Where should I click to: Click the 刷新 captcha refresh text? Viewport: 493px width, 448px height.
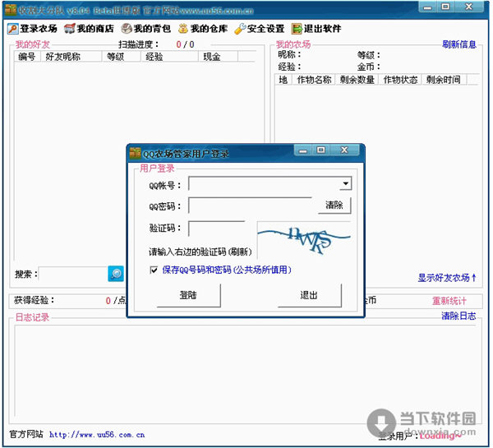[x=240, y=252]
